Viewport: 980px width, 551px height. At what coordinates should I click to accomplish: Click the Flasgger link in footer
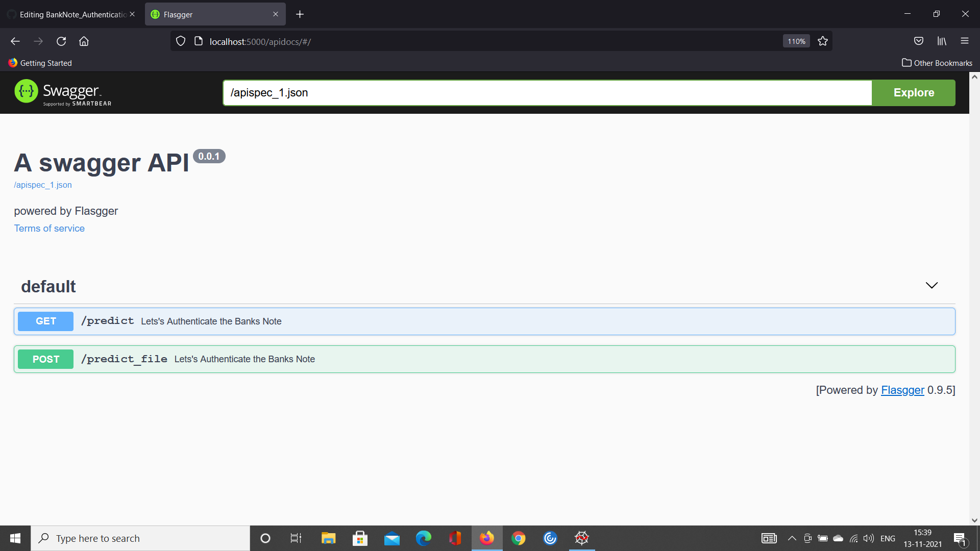click(902, 390)
